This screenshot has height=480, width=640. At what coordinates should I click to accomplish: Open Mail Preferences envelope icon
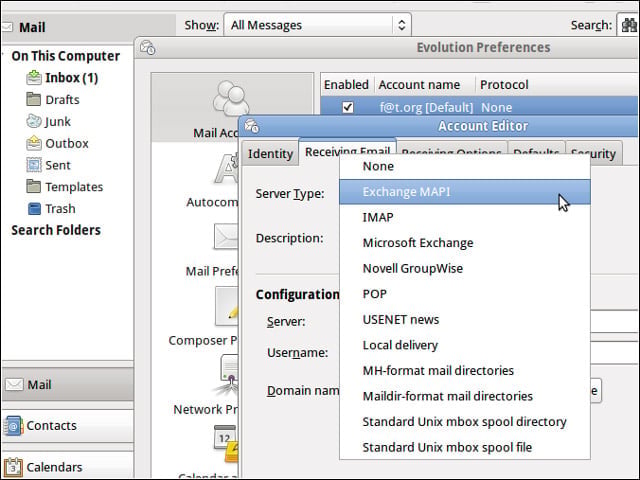pyautogui.click(x=226, y=236)
